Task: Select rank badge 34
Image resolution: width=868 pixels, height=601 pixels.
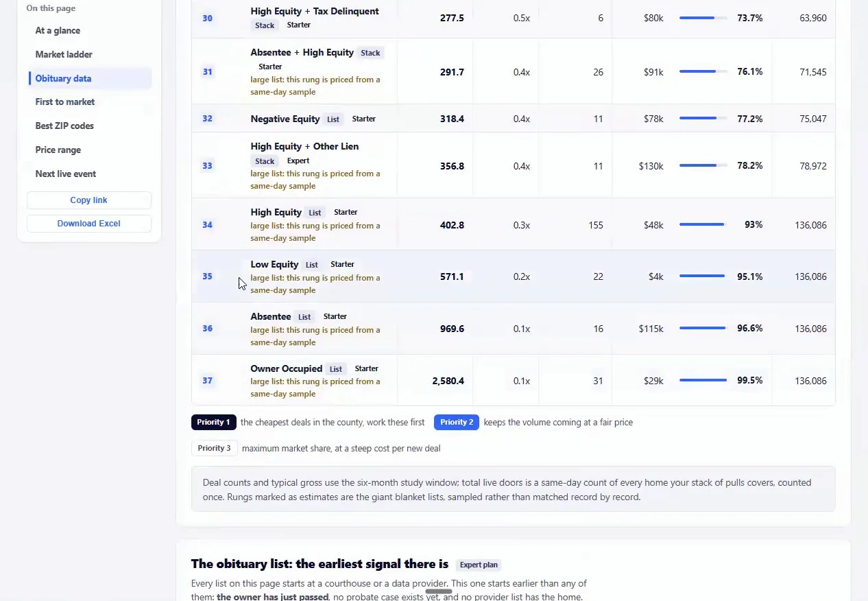Action: click(x=207, y=225)
